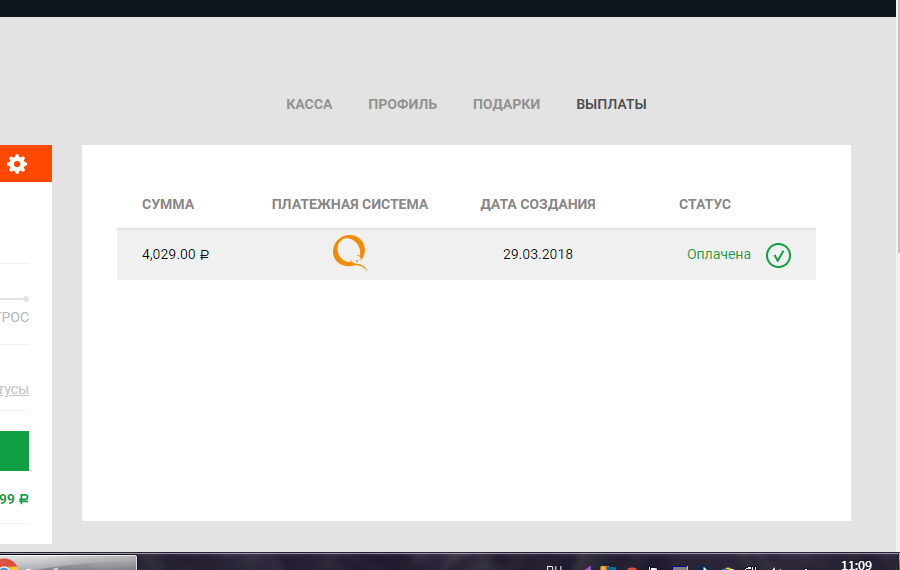Click the СТАТУС column header
This screenshot has height=570, width=900.
point(705,204)
